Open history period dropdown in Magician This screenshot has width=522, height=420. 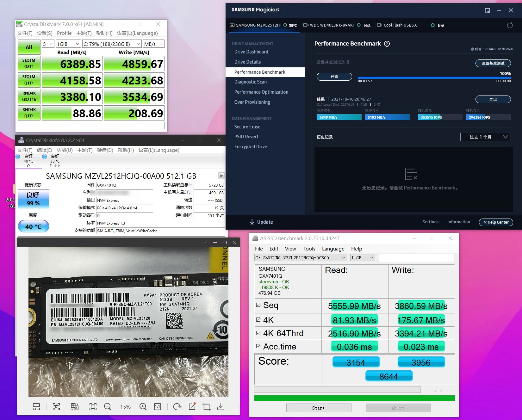485,137
